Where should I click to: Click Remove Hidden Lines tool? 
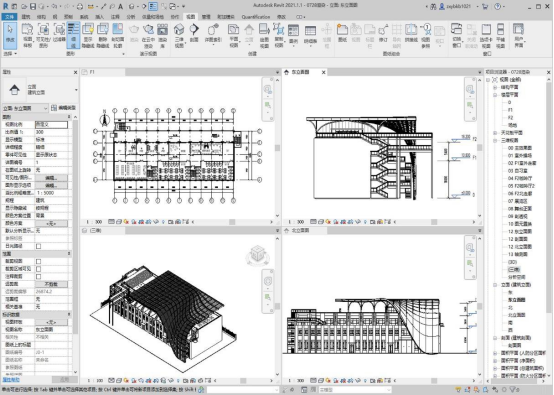click(x=103, y=34)
